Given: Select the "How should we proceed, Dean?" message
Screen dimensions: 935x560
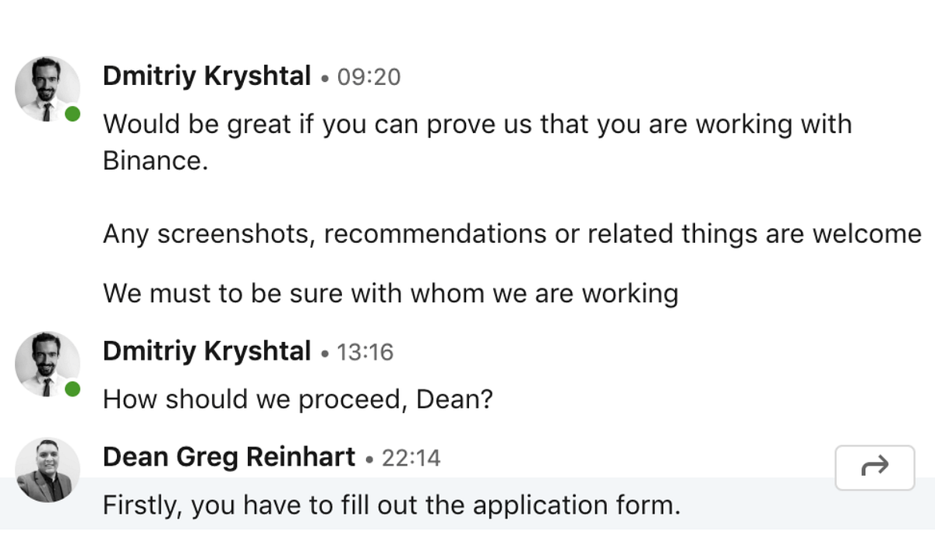Looking at the screenshot, I should point(298,400).
